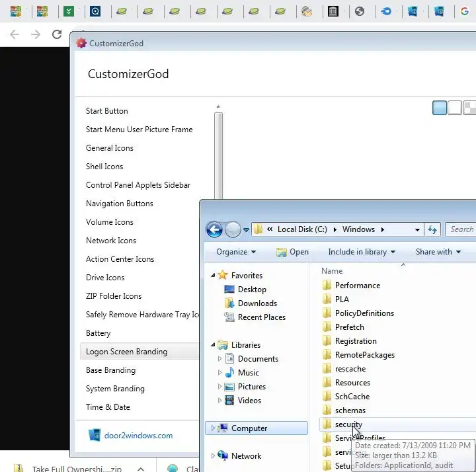
Task: Select Time & Date category
Action: [108, 407]
